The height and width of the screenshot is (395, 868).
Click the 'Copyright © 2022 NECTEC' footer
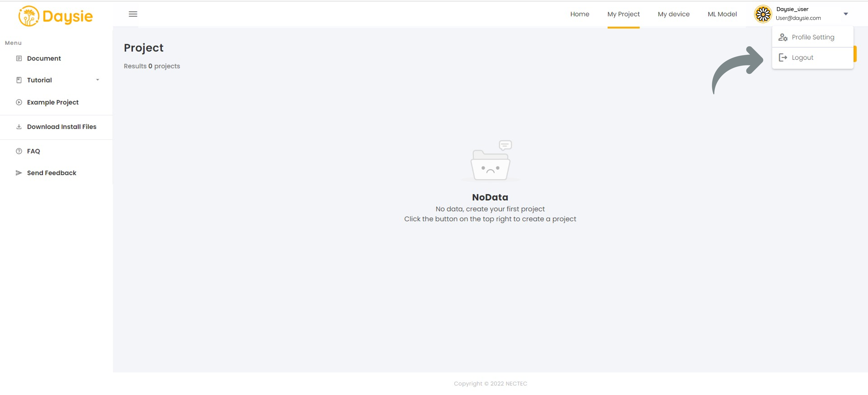coord(490,384)
